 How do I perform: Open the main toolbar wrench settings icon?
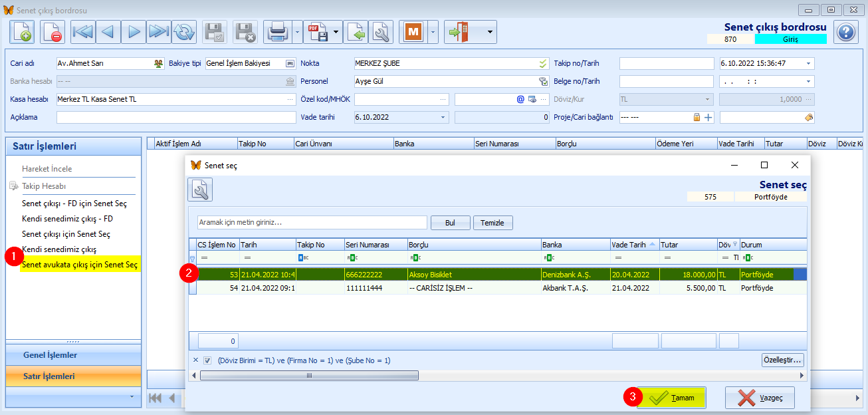tap(381, 31)
